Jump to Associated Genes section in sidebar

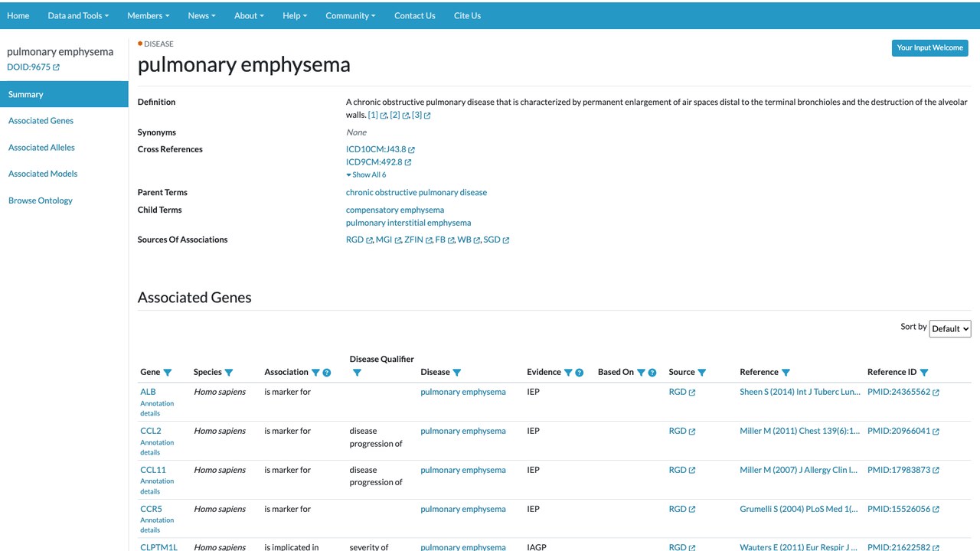[x=41, y=121]
